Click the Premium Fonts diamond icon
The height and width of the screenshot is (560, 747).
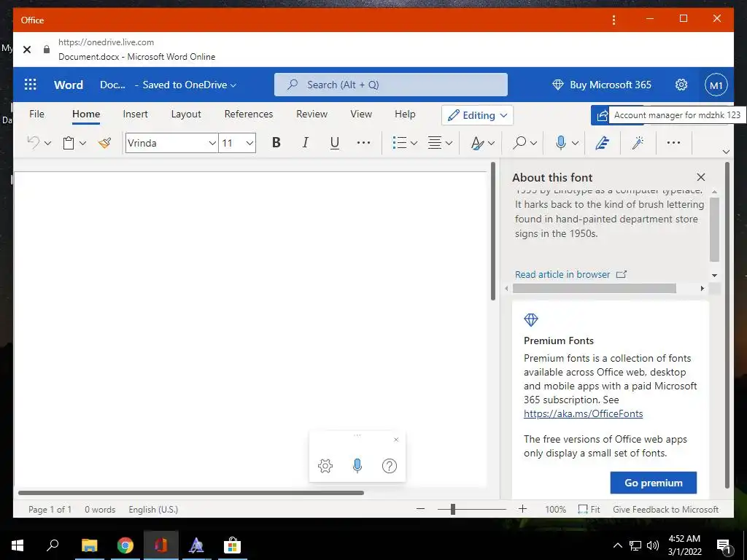(x=531, y=319)
